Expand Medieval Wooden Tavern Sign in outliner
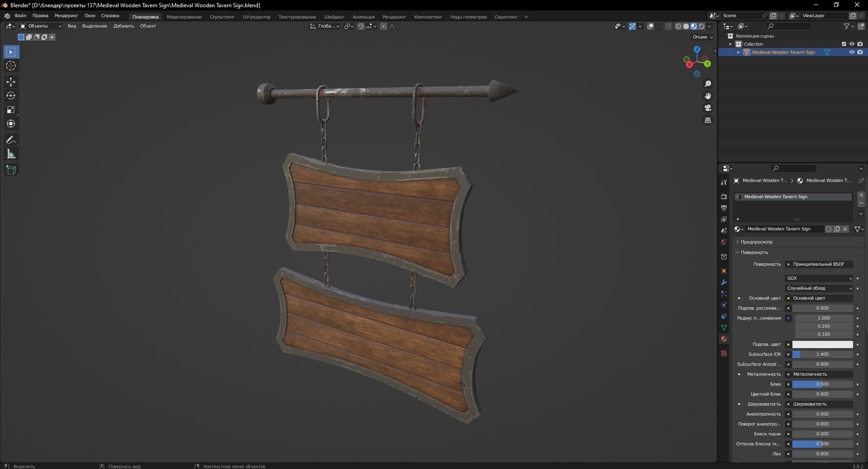This screenshot has width=868, height=469. coord(739,52)
